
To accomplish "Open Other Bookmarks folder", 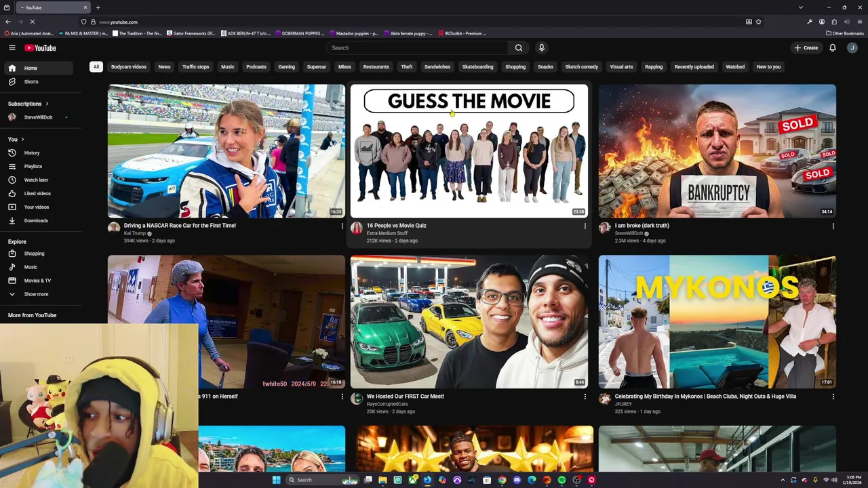I will (x=845, y=33).
